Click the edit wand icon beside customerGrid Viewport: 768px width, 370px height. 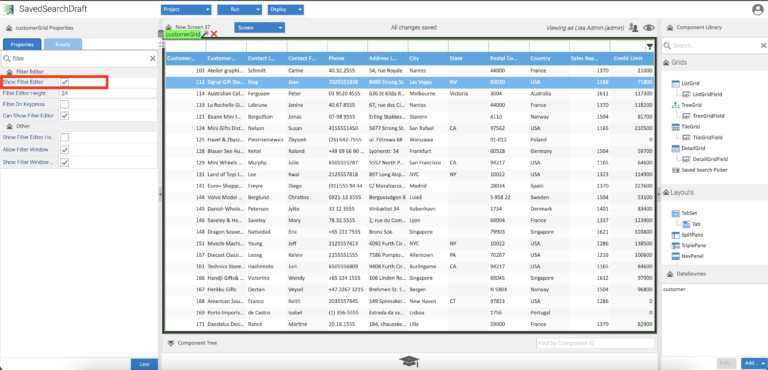206,34
